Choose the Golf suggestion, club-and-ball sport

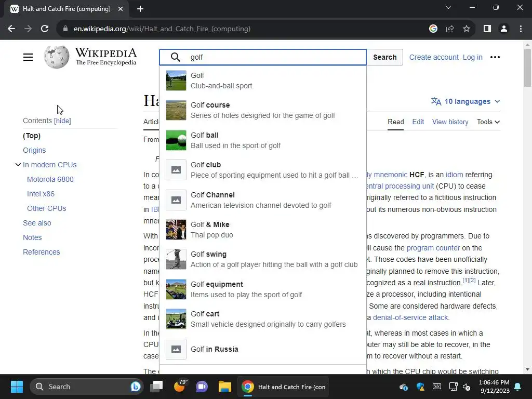coord(262,81)
